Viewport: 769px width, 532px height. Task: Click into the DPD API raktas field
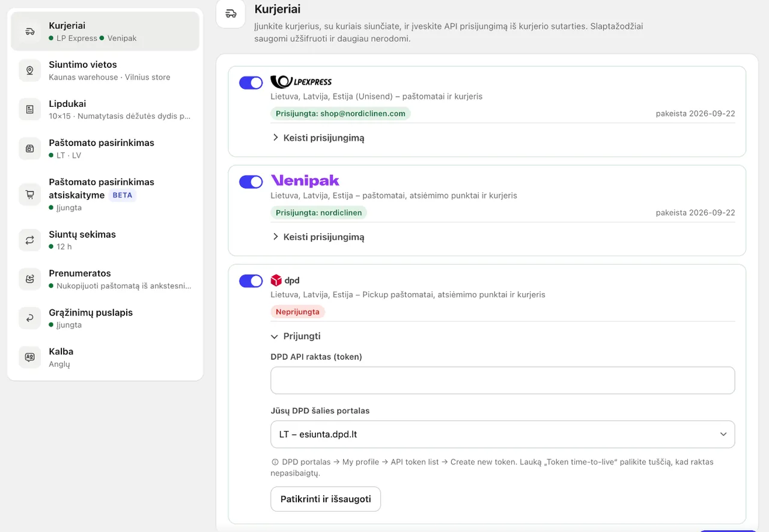click(x=503, y=380)
